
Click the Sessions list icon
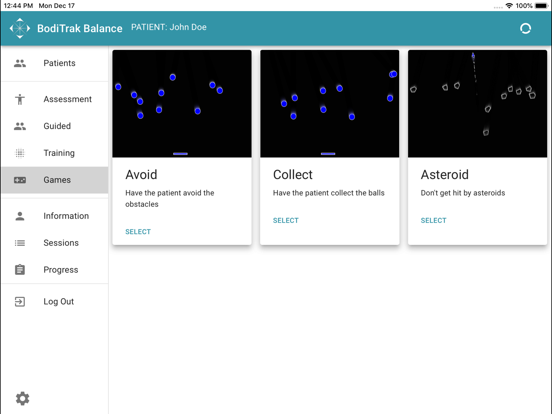(x=20, y=243)
